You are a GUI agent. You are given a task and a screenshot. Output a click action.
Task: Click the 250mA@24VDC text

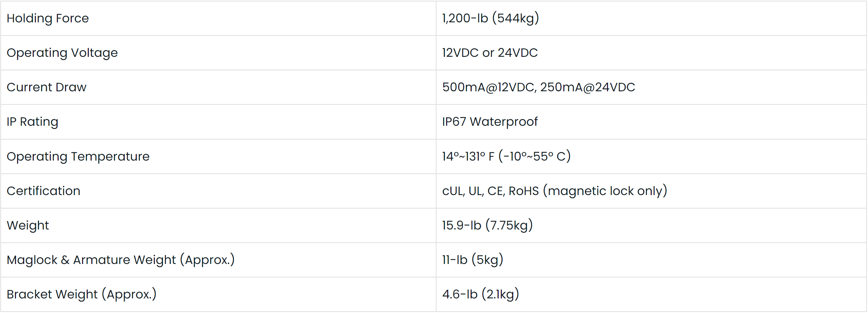point(587,87)
